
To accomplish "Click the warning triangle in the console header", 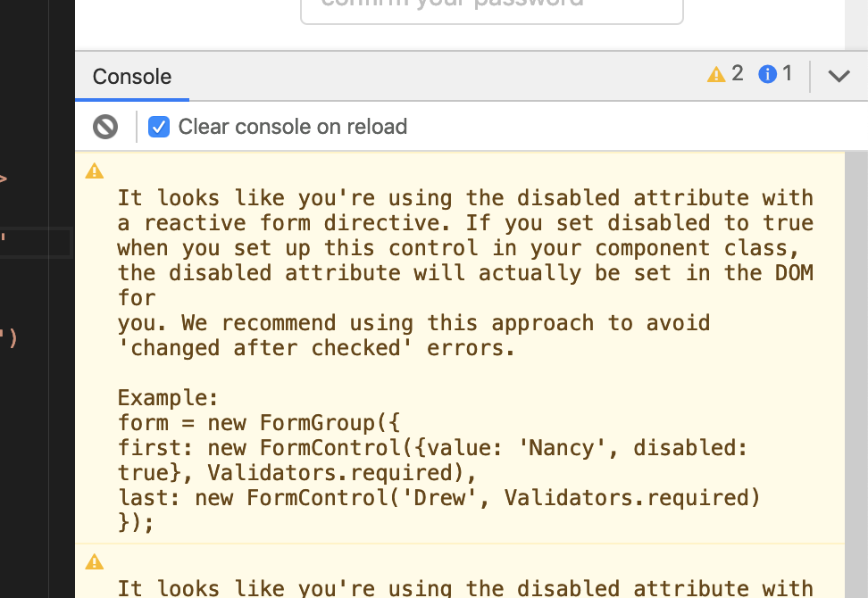I will tap(715, 74).
